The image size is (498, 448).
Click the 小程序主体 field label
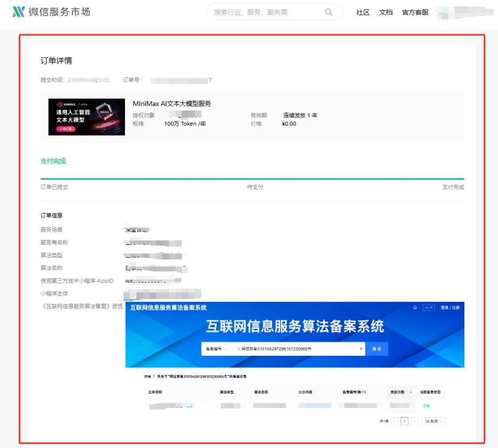54,294
